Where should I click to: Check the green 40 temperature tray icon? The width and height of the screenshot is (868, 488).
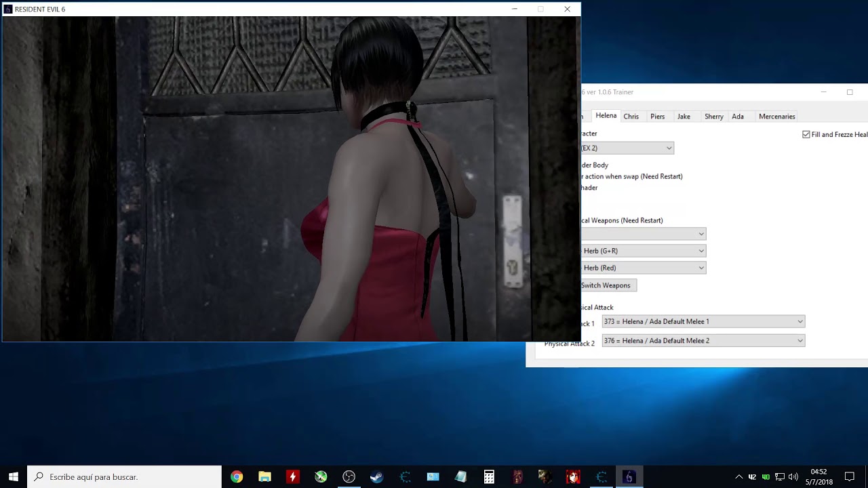766,477
